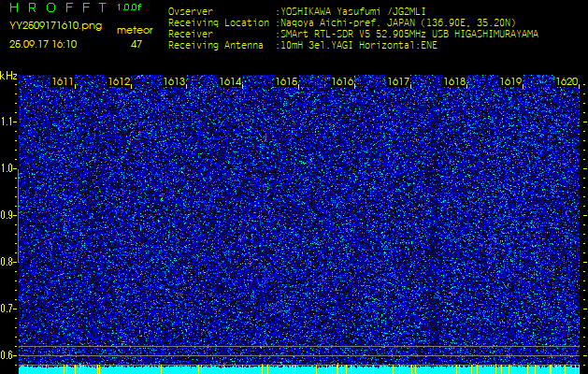
Task: Click the 0.9 kHz axis label
Action: click(7, 215)
